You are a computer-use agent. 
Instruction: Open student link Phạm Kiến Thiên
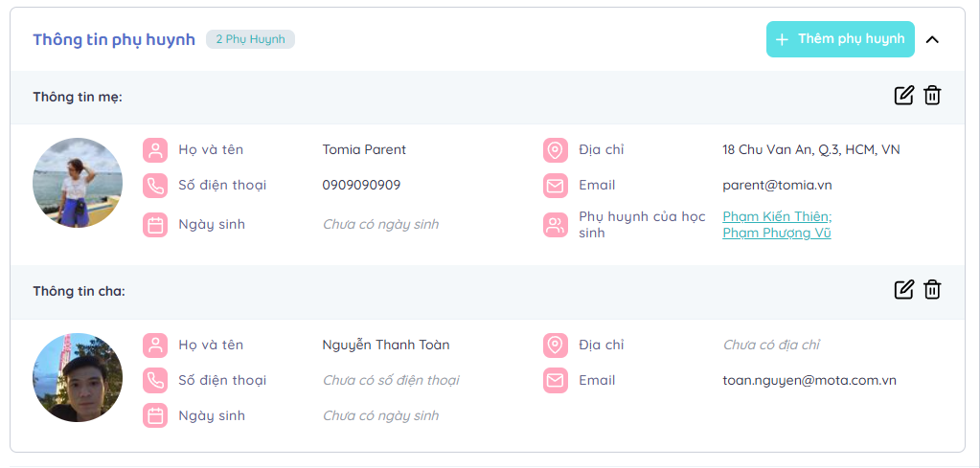coord(776,216)
